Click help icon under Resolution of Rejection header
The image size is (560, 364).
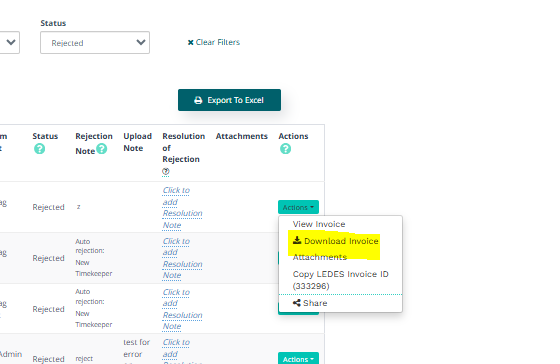pos(165,171)
